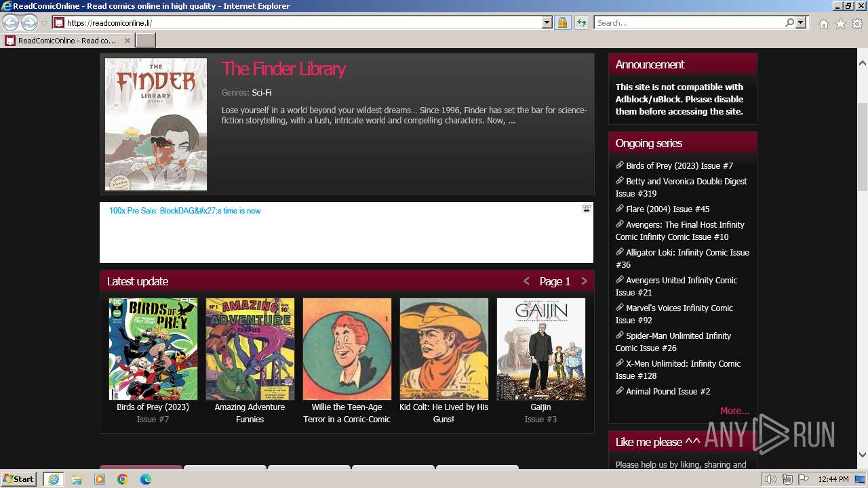Open Amazing Adventure Funnies cover thumbnail
Screen dimensions: 868x488
250,349
